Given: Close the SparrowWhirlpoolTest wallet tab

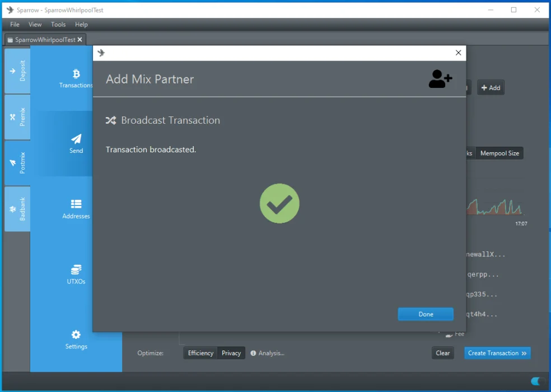Looking at the screenshot, I should pos(80,40).
